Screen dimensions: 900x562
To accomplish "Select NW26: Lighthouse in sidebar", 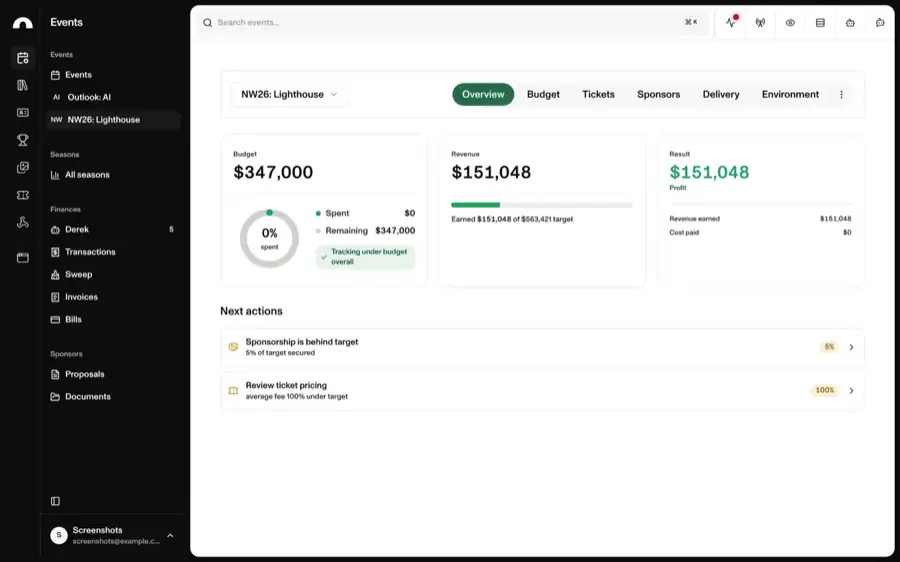I will point(114,119).
